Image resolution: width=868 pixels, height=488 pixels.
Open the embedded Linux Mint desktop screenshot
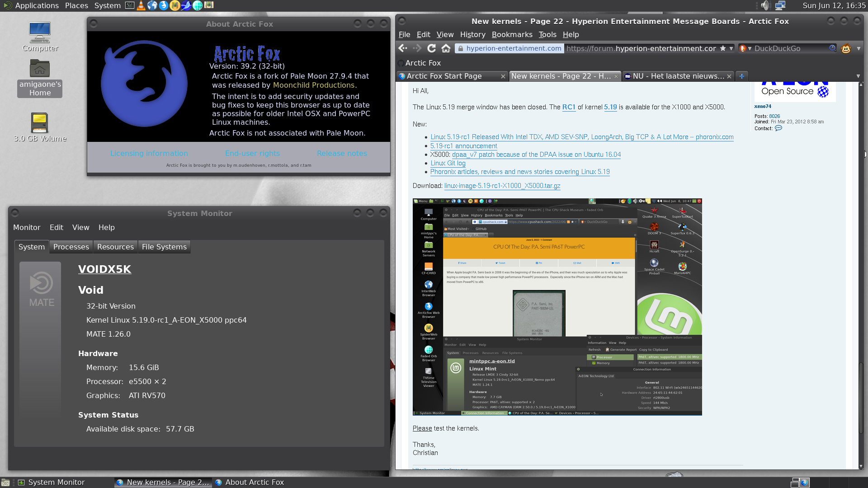tap(557, 307)
